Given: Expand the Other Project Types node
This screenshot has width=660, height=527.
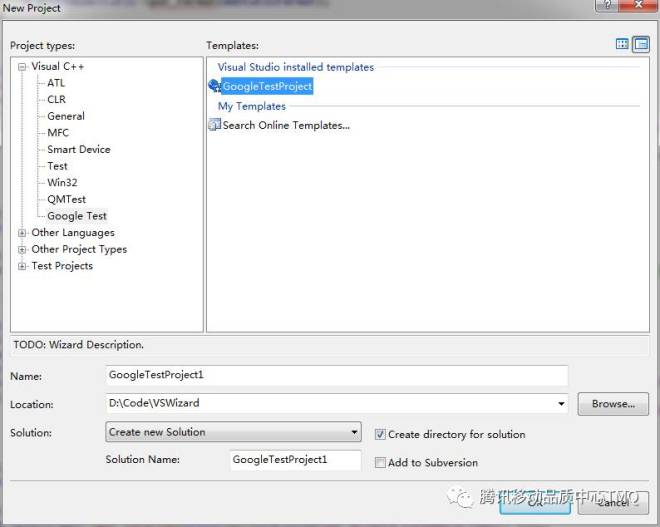Looking at the screenshot, I should [22, 250].
